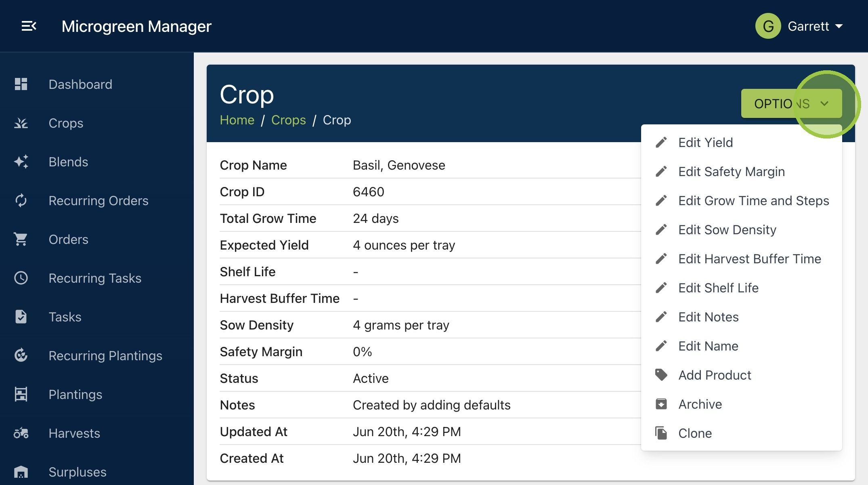Click the Orders shopping cart icon
This screenshot has height=485, width=868.
[21, 239]
